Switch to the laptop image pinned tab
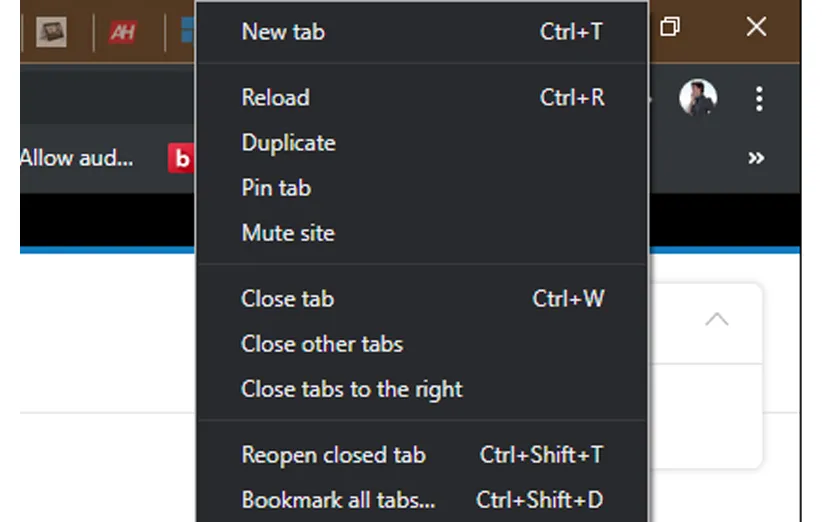The image size is (822, 522). pyautogui.click(x=51, y=32)
